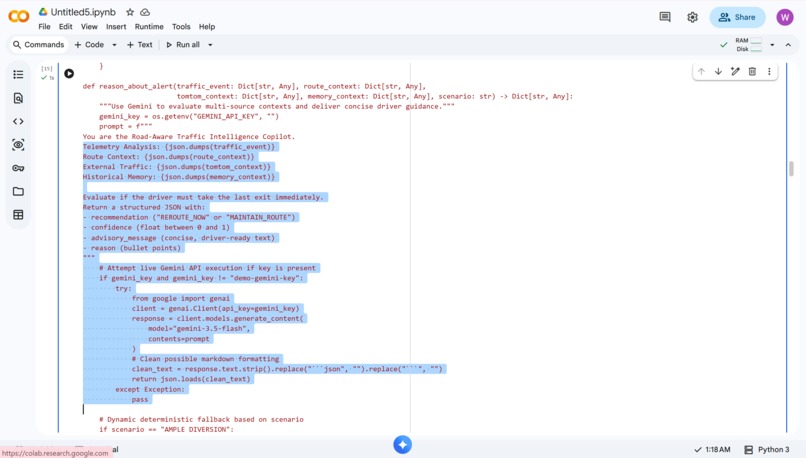Open the table of contents sidebar
The height and width of the screenshot is (458, 806).
(18, 75)
